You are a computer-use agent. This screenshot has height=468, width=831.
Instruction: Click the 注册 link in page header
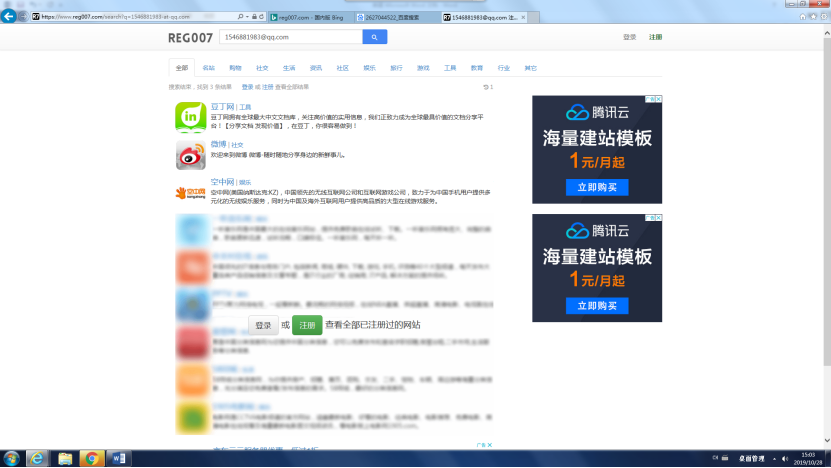(x=656, y=37)
